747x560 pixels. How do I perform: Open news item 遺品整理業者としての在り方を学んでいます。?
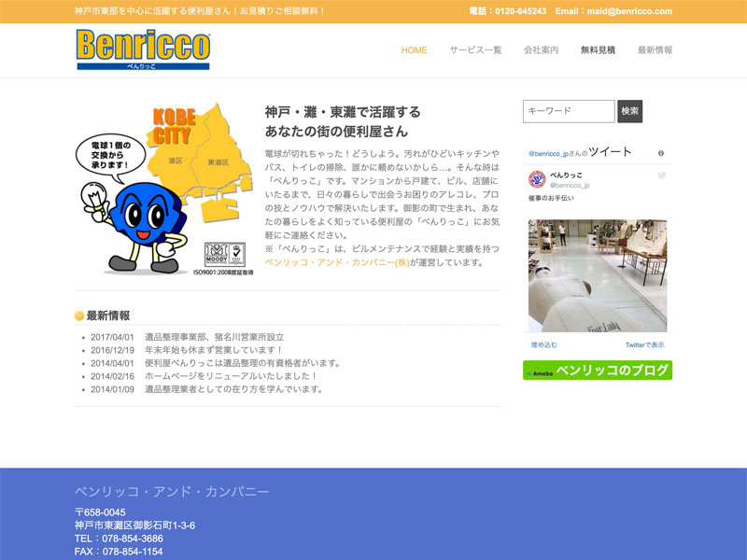tap(235, 389)
